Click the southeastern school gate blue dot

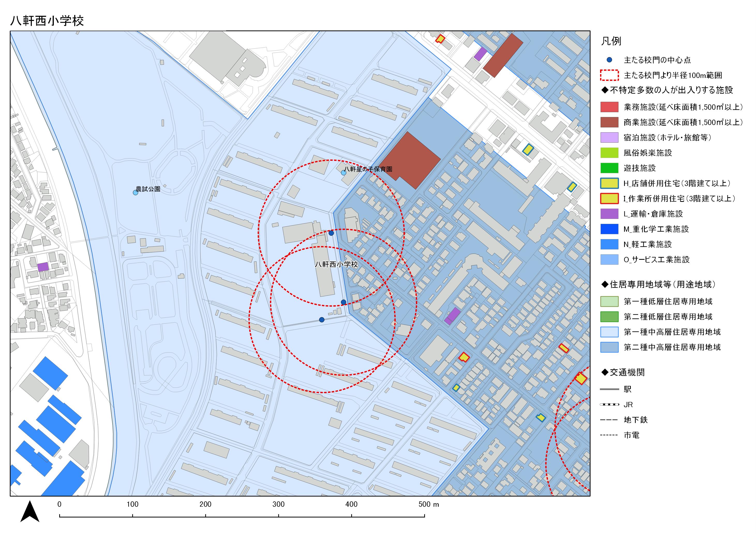tap(343, 302)
